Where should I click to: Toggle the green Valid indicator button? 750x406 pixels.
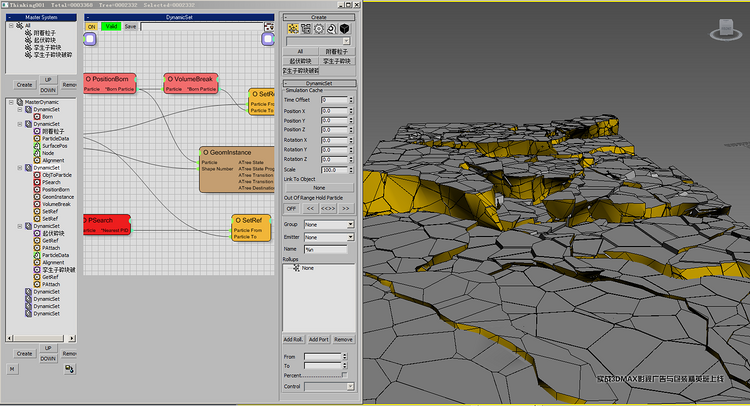coord(111,27)
